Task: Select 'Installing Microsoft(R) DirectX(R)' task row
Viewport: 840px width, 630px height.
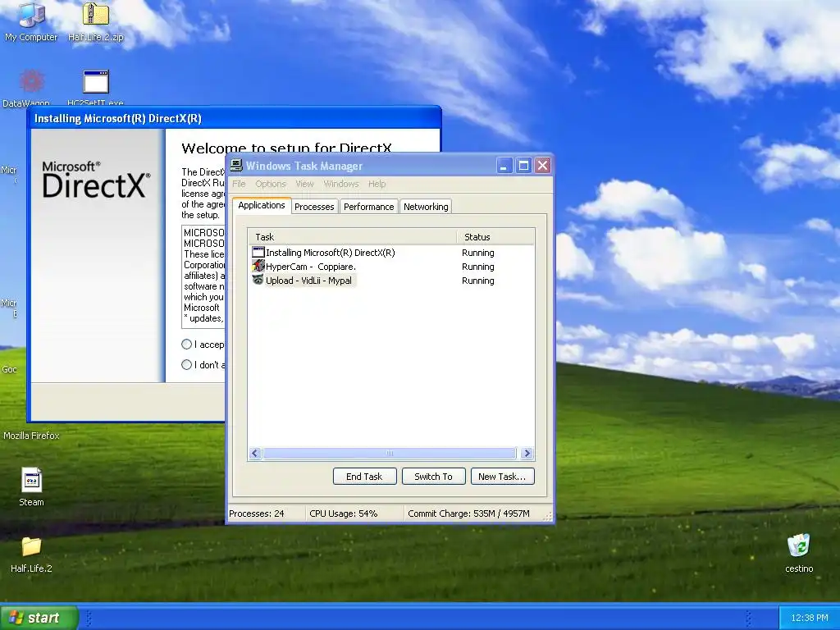Action: tap(391, 253)
